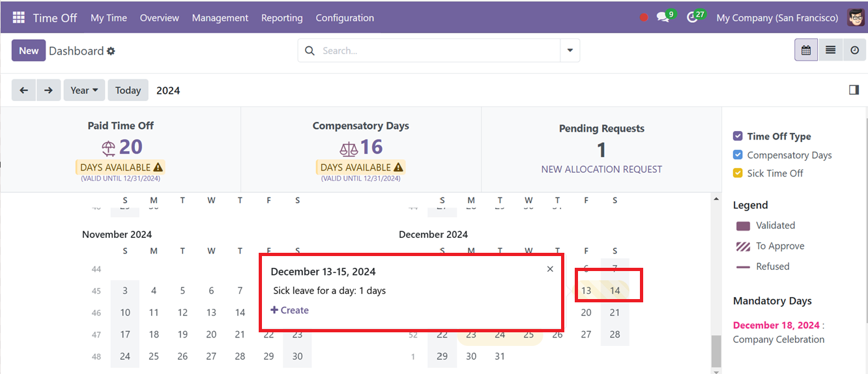Click the New button
Image resolution: width=868 pixels, height=374 pixels.
pyautogui.click(x=29, y=51)
